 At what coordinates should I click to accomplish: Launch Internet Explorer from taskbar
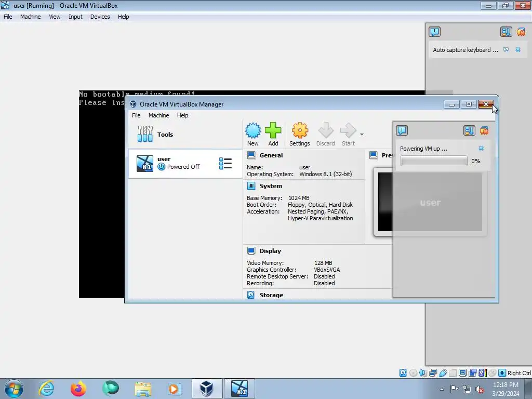point(46,389)
